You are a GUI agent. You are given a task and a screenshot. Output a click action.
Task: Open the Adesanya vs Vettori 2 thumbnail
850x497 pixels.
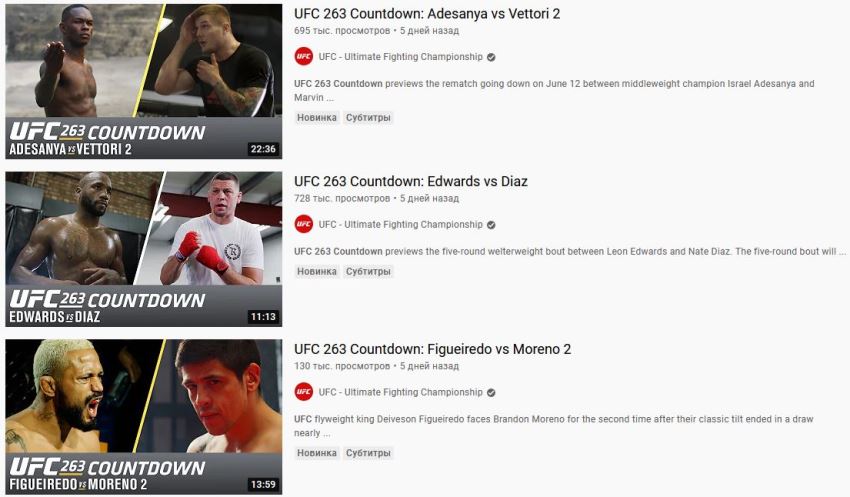point(144,81)
